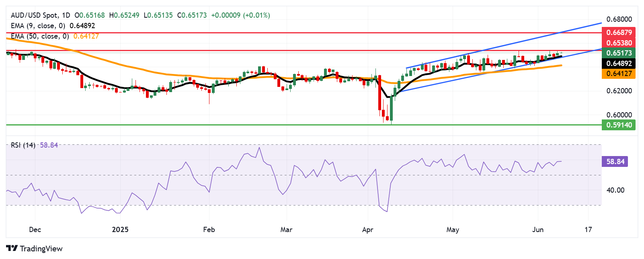Image resolution: width=644 pixels, height=259 pixels.
Task: Select the black 0.64892 EMA price tag
Action: [x=619, y=64]
